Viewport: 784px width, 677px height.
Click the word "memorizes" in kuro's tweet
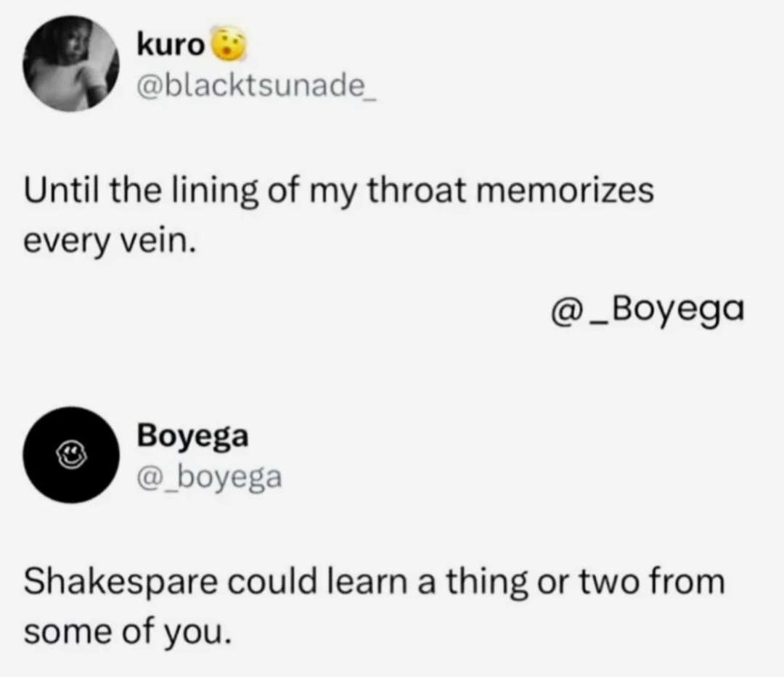click(568, 192)
